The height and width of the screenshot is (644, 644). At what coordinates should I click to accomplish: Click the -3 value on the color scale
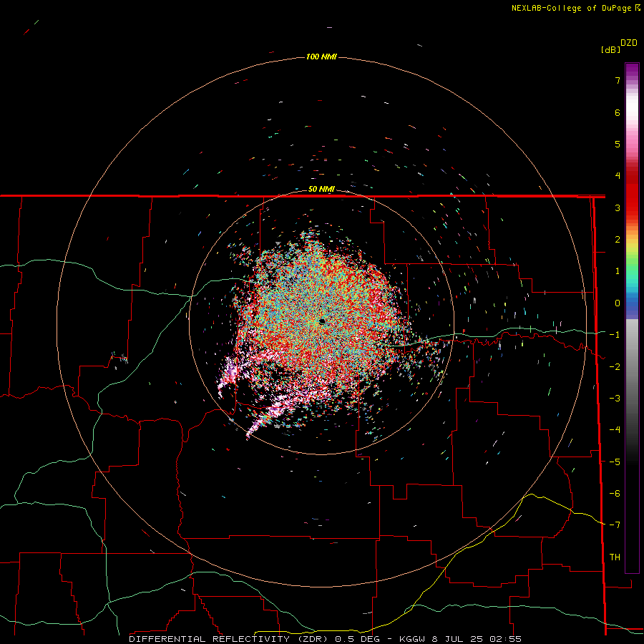click(615, 399)
